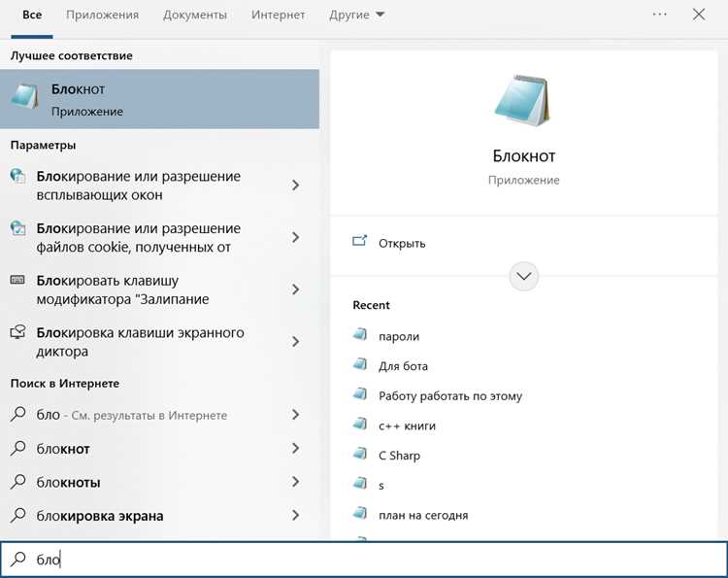Open recent file named s

pos(381,486)
